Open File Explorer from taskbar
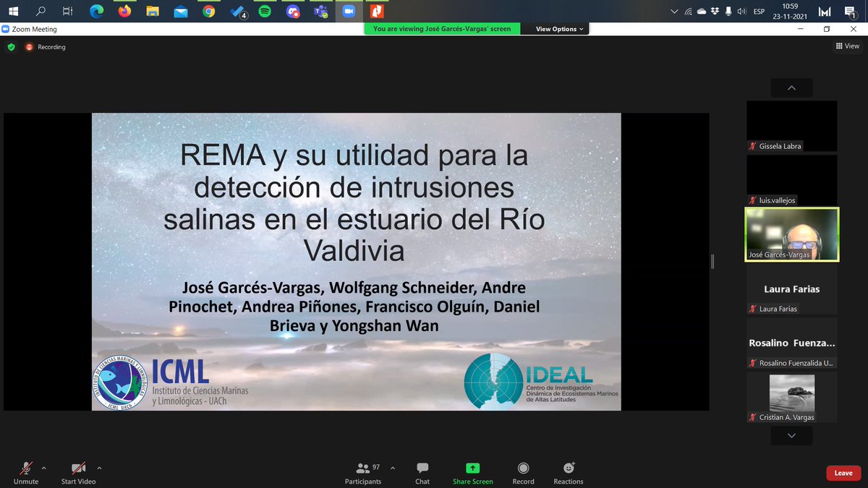Image resolution: width=868 pixels, height=488 pixels. tap(153, 11)
